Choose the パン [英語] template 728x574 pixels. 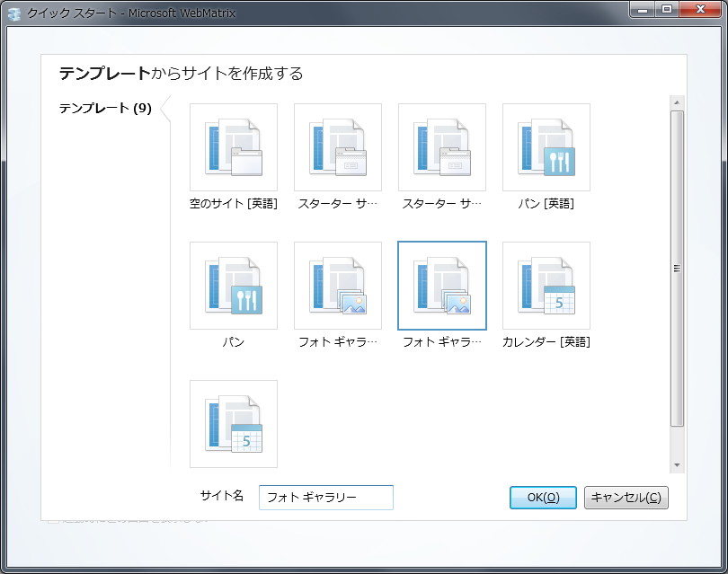tap(546, 148)
